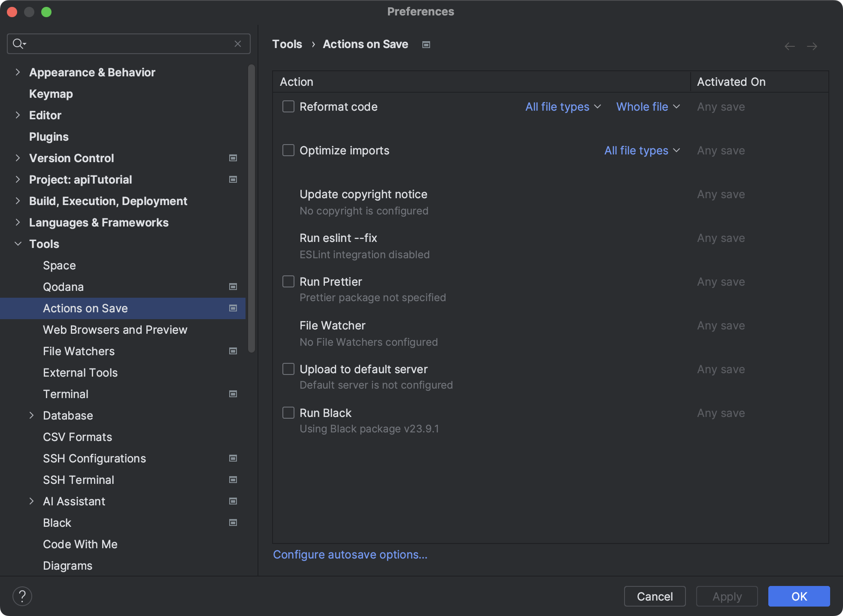Click the icon next to Terminal entry
843x616 pixels.
[x=233, y=394]
